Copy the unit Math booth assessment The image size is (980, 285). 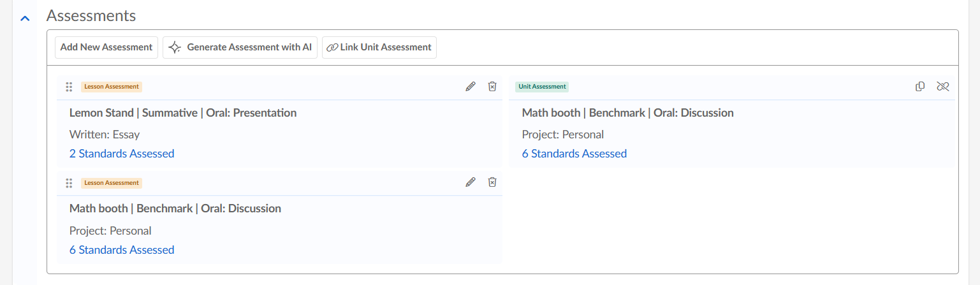[920, 87]
